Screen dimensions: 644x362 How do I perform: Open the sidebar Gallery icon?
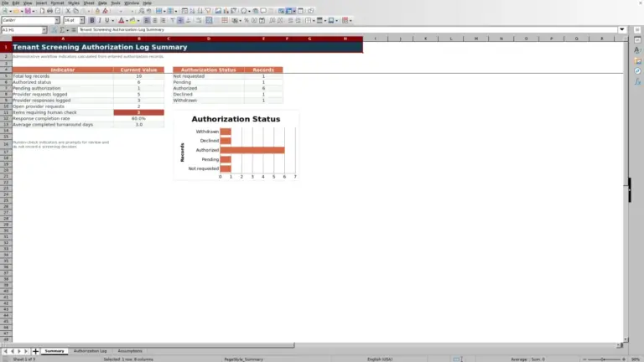pyautogui.click(x=637, y=60)
